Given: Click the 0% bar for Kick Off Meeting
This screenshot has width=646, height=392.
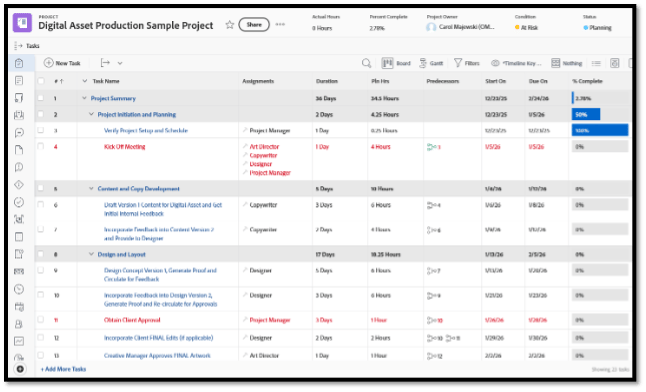Looking at the screenshot, I should [600, 146].
